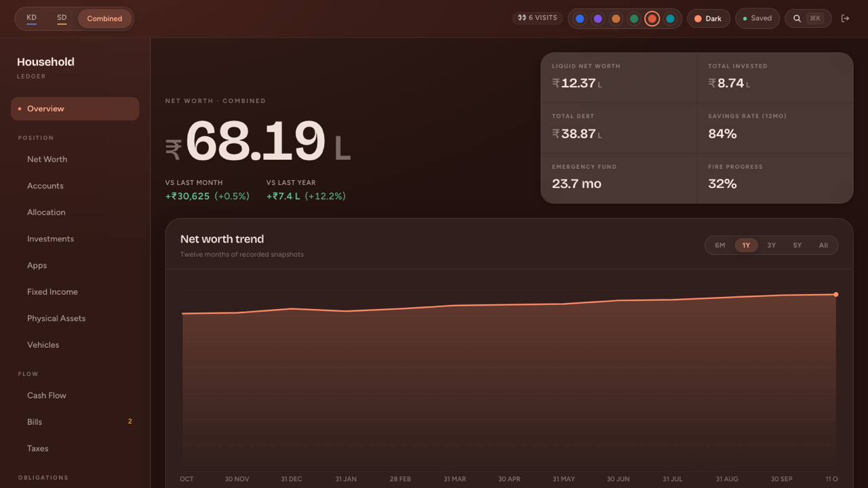Go to Accounts in the sidebar
868x488 pixels.
pos(75,186)
